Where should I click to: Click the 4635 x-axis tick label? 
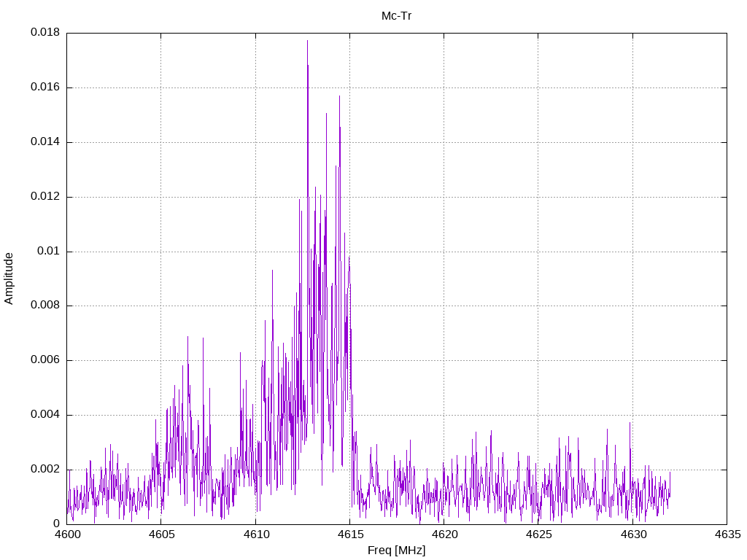coord(727,534)
